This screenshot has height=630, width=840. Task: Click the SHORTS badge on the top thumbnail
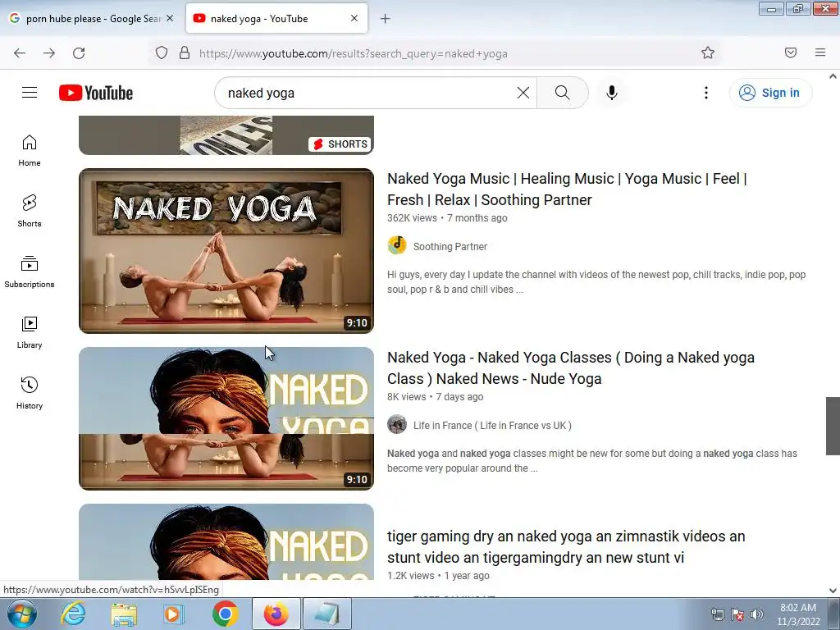click(x=340, y=144)
